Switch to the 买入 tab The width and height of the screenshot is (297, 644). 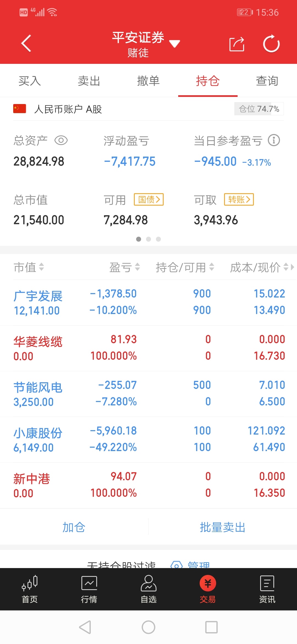point(30,81)
